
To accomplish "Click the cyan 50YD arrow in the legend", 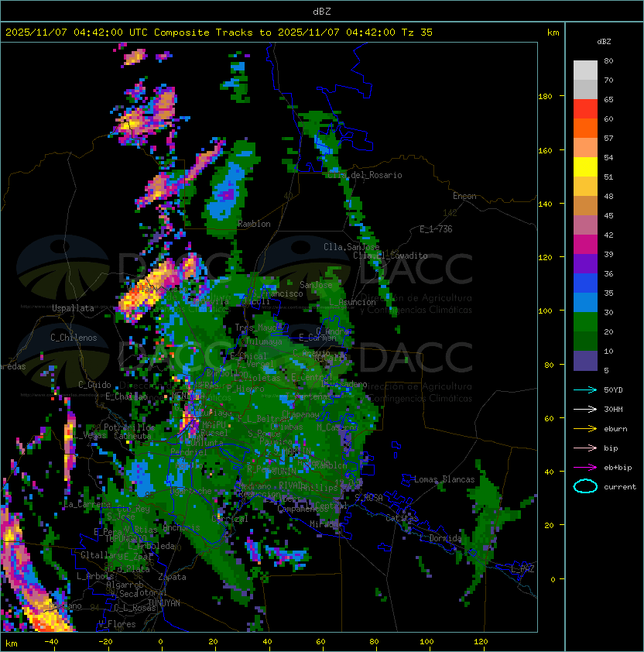I will 585,389.
